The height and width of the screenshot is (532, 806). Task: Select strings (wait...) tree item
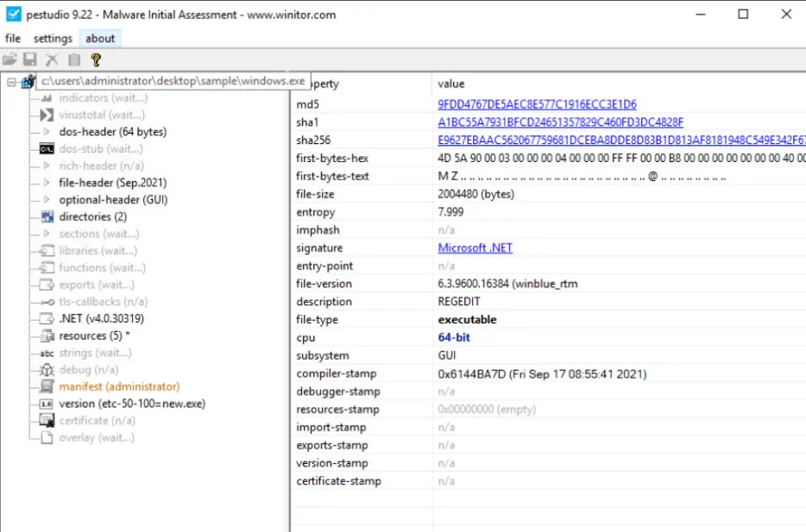95,353
